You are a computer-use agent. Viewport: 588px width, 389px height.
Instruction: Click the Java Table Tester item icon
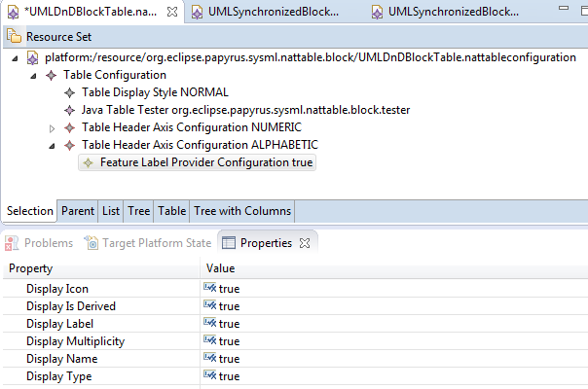[69, 110]
